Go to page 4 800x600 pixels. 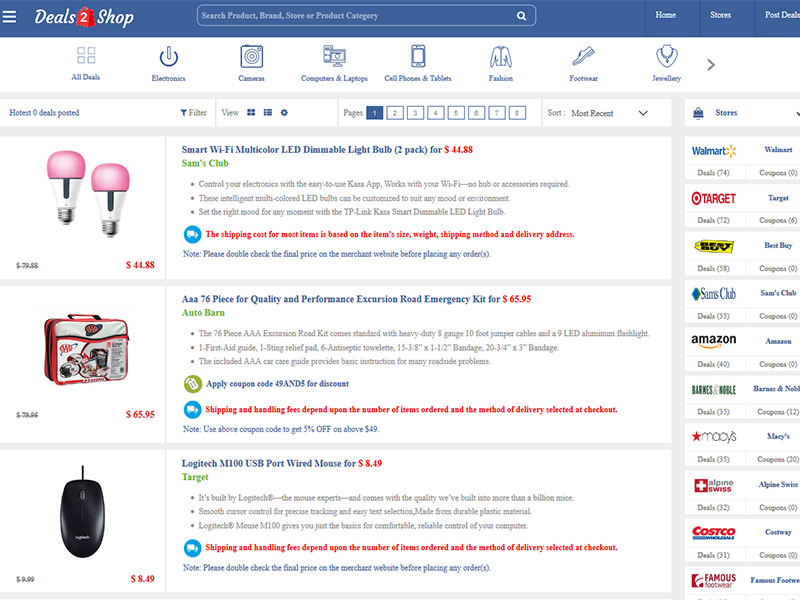(x=436, y=113)
